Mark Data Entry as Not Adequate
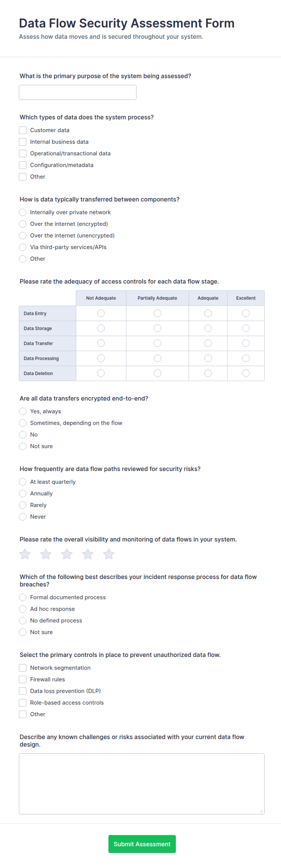 [101, 314]
